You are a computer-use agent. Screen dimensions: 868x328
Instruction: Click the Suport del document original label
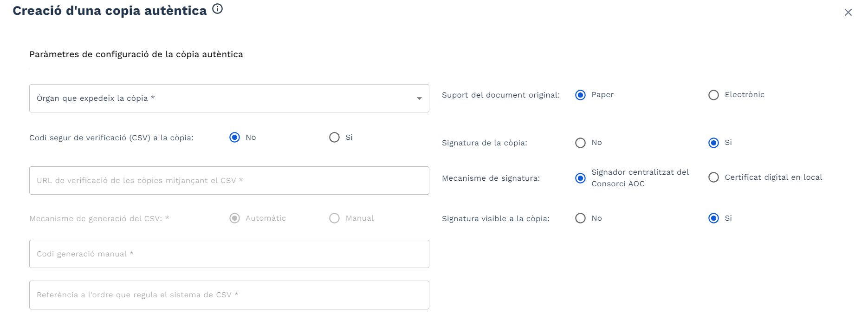click(501, 95)
